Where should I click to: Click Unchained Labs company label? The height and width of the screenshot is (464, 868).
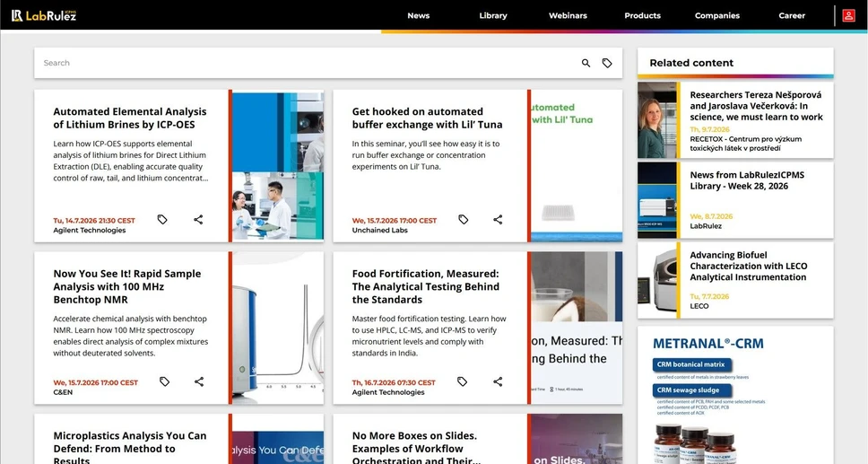(x=380, y=230)
